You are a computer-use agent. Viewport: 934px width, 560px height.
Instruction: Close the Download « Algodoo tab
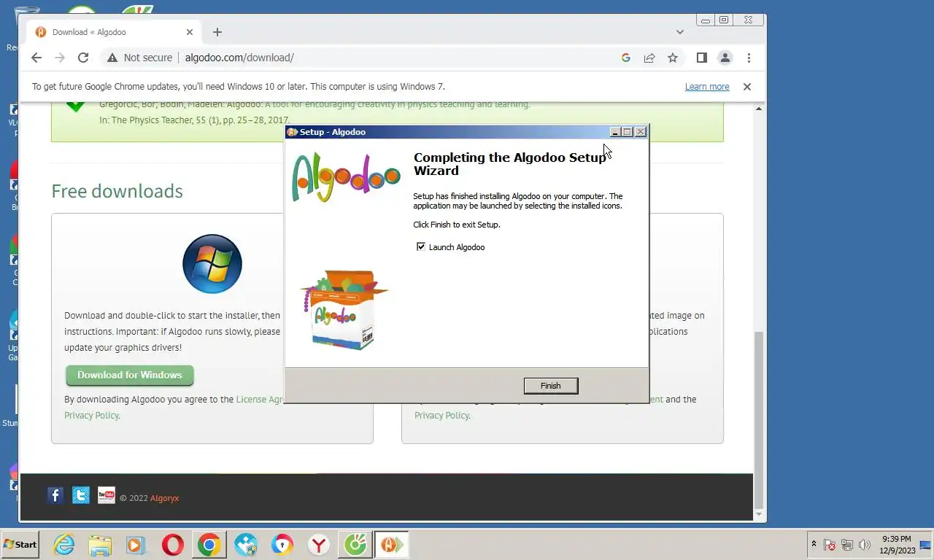(x=190, y=32)
